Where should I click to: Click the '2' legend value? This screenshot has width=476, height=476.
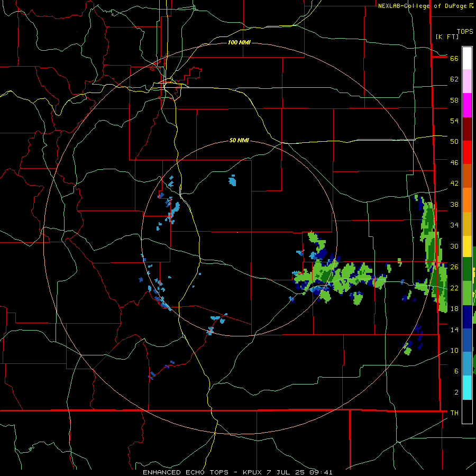tap(456, 392)
